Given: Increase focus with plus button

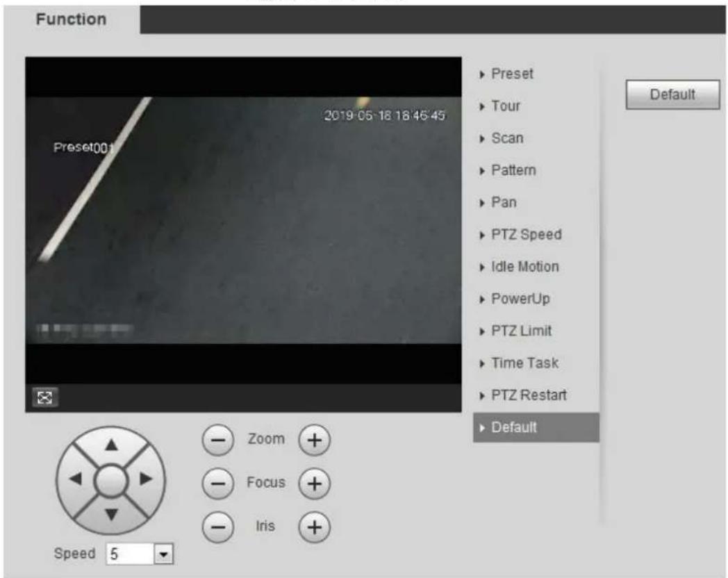Looking at the screenshot, I should 314,484.
